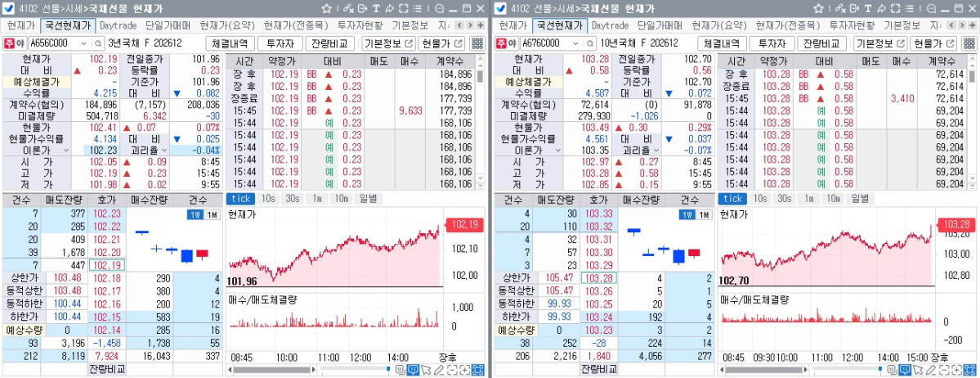Viewport: 980px width, 378px height.
Task: Zoom out the left chart with minus icon
Action: (x=452, y=370)
